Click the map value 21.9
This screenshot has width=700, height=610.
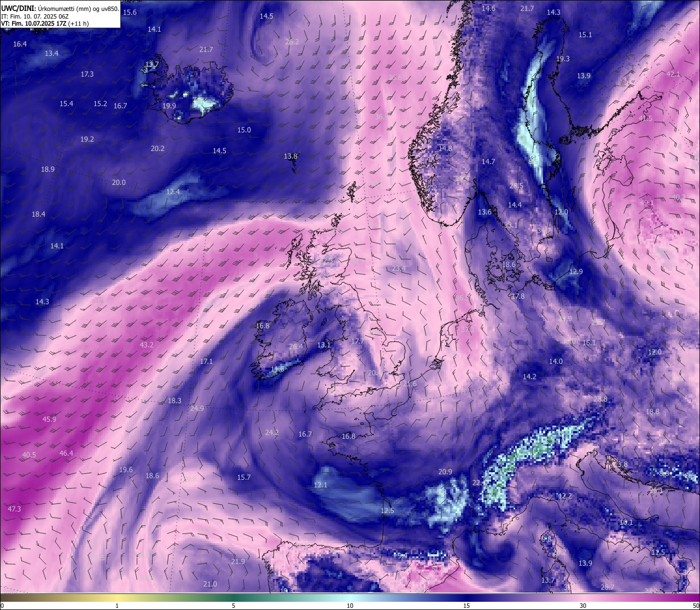(x=238, y=561)
